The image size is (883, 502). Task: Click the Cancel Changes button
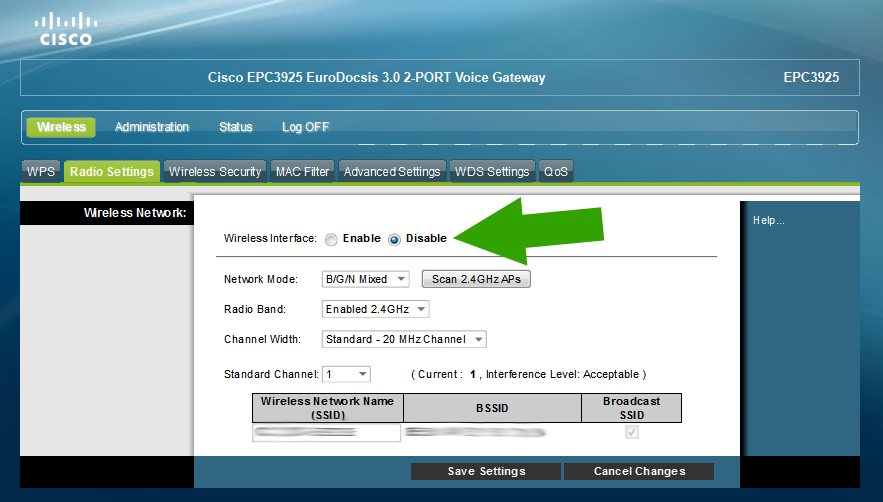click(x=639, y=471)
